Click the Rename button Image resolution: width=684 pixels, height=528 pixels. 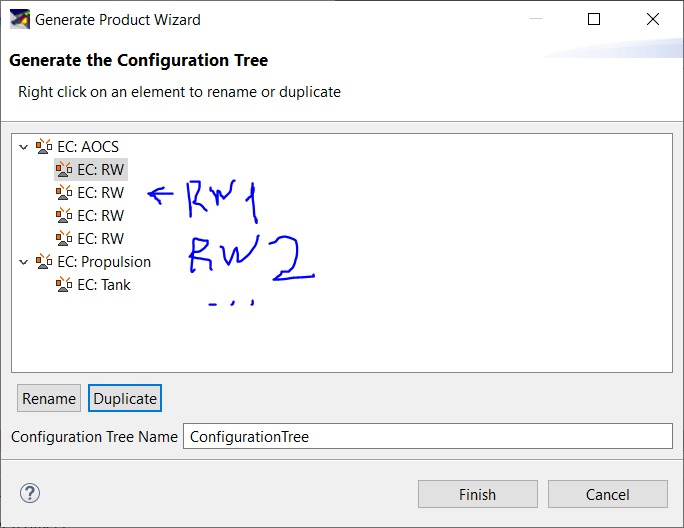(x=49, y=398)
